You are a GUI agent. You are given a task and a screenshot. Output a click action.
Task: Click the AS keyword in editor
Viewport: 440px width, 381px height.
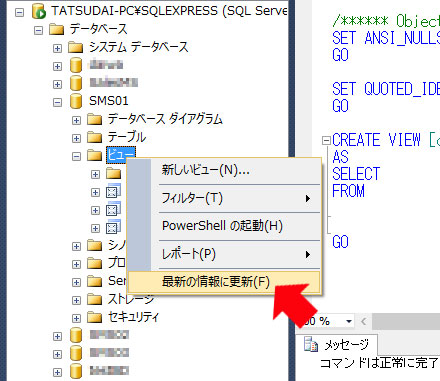click(x=340, y=157)
